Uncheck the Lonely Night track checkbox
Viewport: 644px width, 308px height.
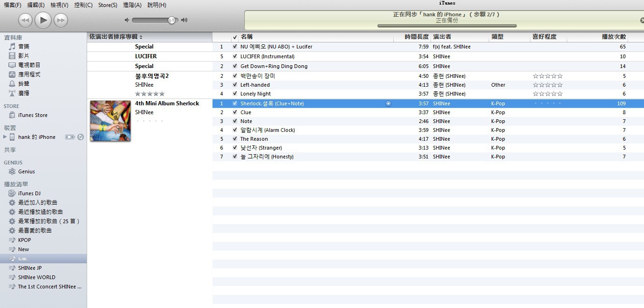(x=235, y=94)
